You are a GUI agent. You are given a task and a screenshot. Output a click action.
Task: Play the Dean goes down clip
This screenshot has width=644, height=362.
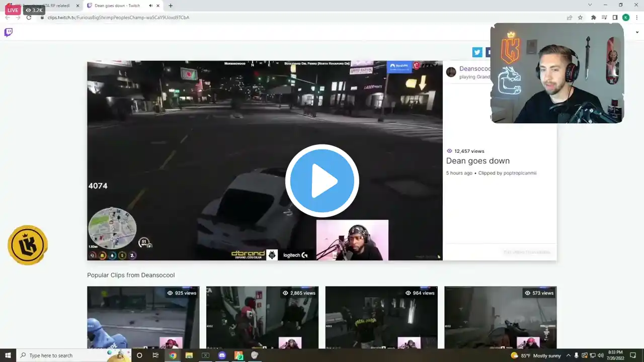(x=322, y=181)
